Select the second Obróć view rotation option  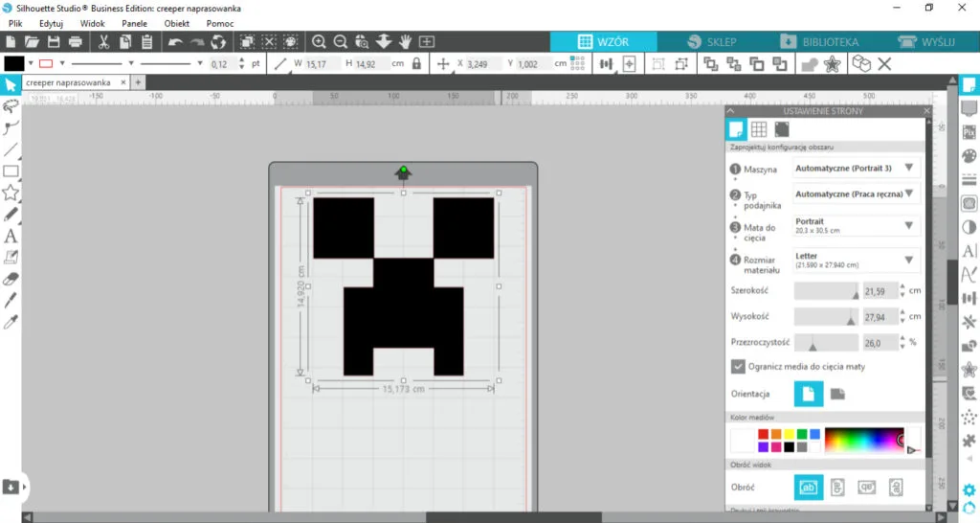(837, 488)
